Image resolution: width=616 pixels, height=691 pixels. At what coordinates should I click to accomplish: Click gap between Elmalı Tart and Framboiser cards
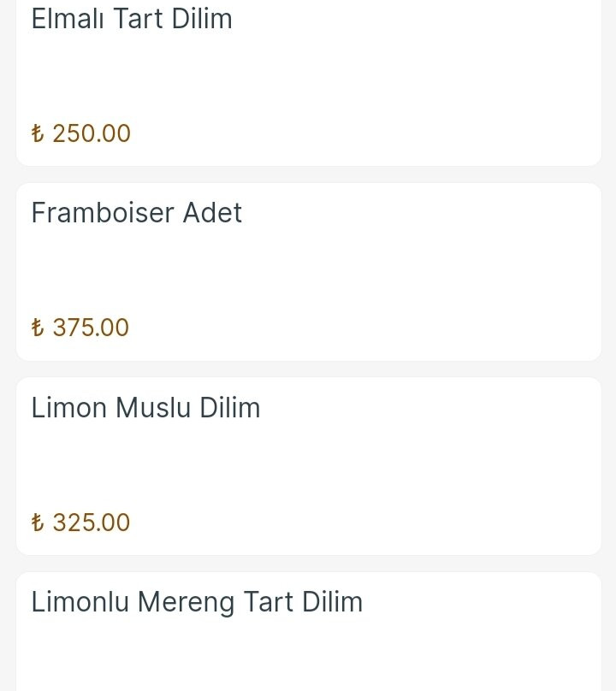[308, 174]
